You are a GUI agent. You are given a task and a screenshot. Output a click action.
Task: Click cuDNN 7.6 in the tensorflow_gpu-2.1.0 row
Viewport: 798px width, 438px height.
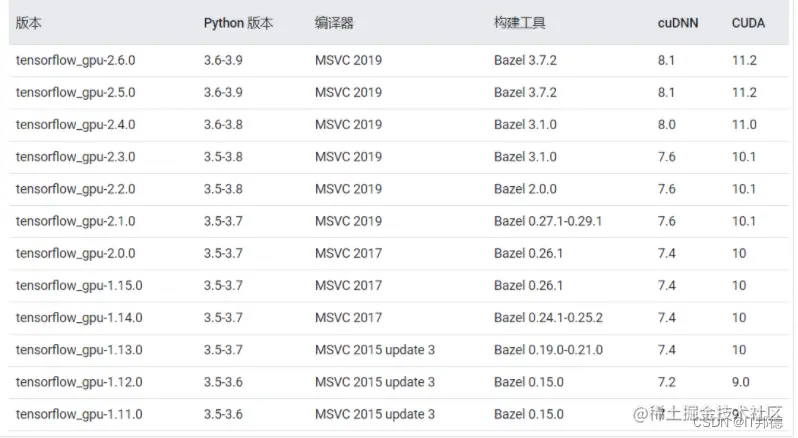667,221
